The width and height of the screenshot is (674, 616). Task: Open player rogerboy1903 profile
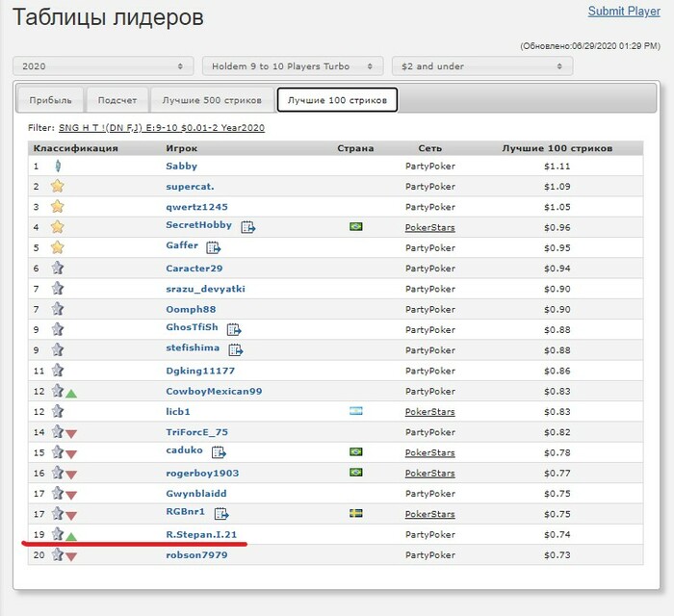coord(202,473)
